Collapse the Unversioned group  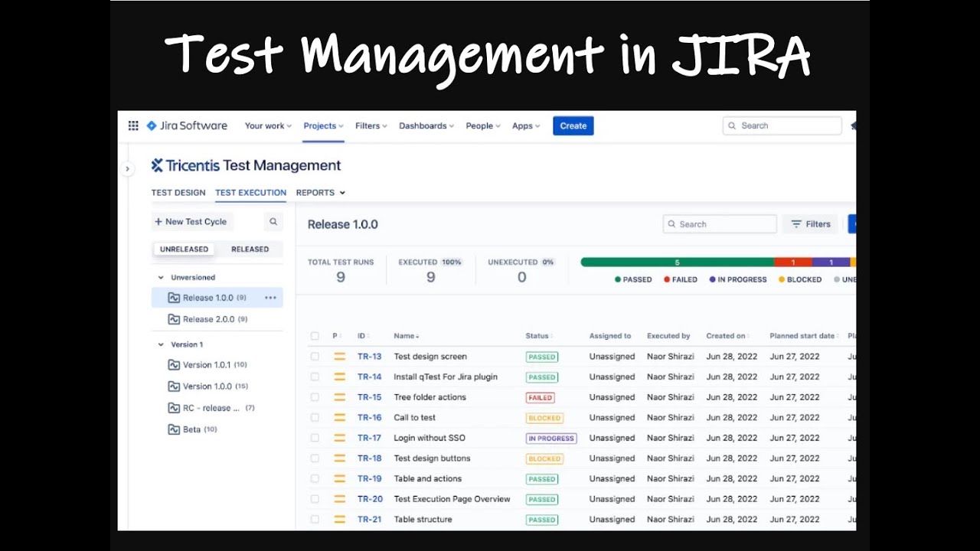(161, 278)
